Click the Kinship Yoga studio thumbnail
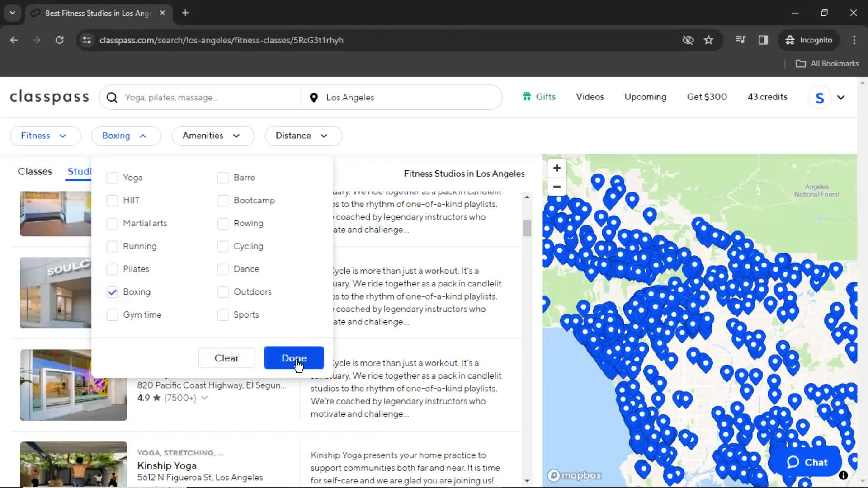Viewport: 868px width, 488px height. (x=73, y=464)
